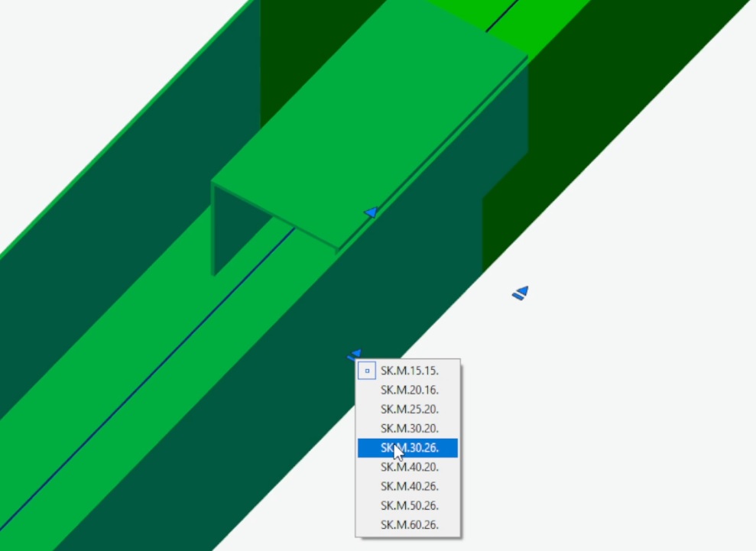756x551 pixels.
Task: Select SK.M.40.26. in the list
Action: coord(409,486)
